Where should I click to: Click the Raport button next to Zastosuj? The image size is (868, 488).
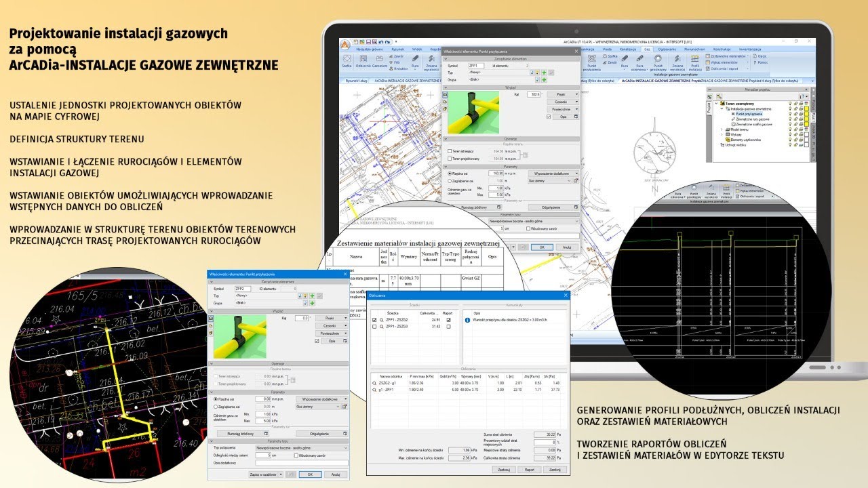pos(529,469)
